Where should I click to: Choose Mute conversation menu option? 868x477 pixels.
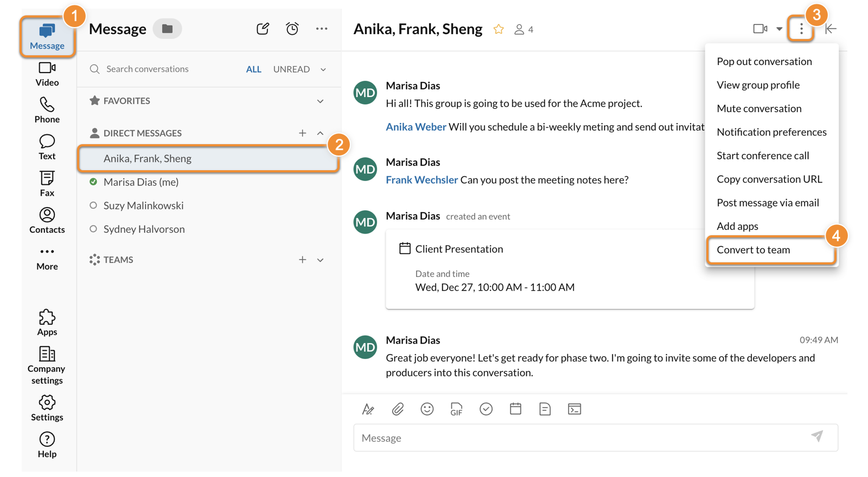758,108
